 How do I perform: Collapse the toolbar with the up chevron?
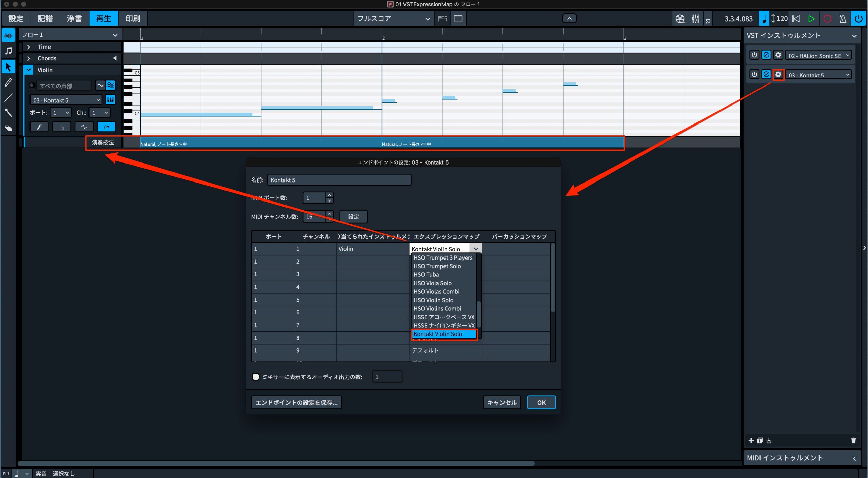(569, 18)
